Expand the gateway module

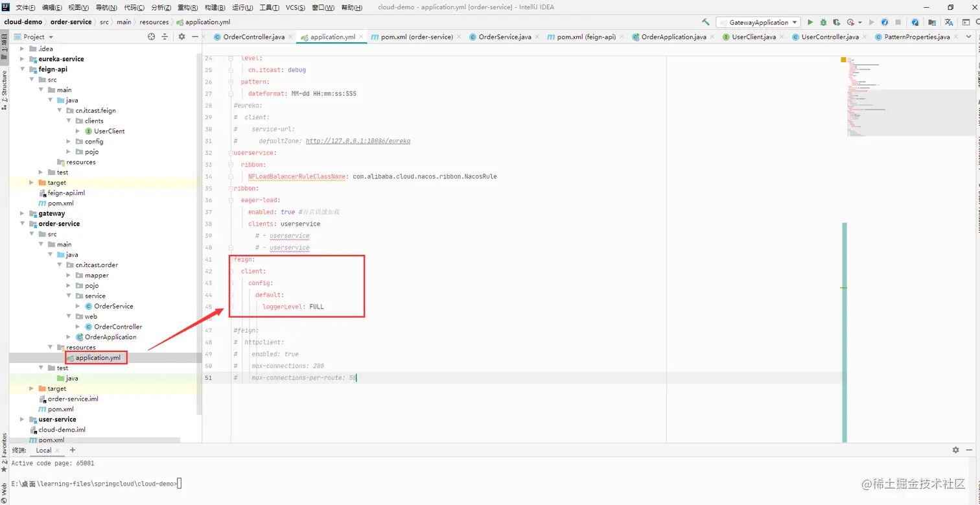point(23,213)
